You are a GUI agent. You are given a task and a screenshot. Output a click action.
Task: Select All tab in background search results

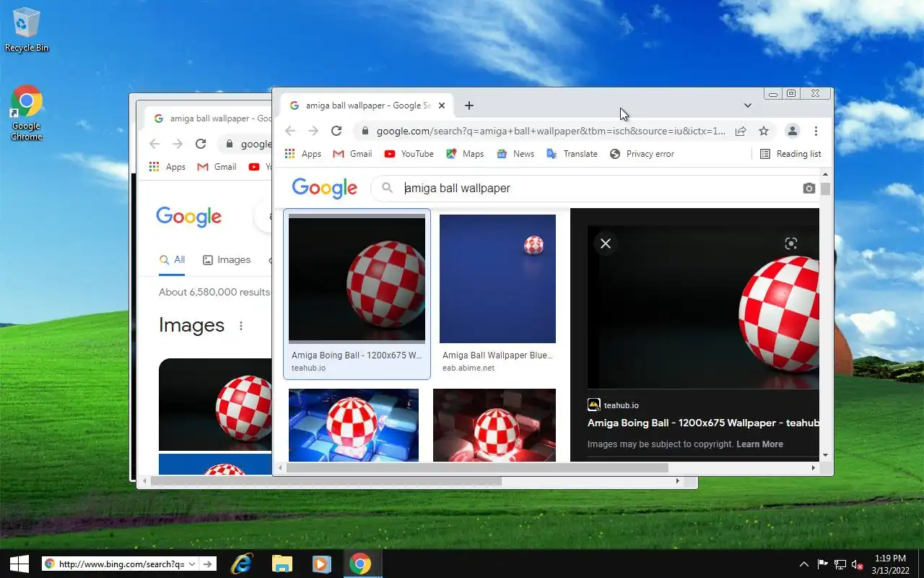tap(172, 259)
